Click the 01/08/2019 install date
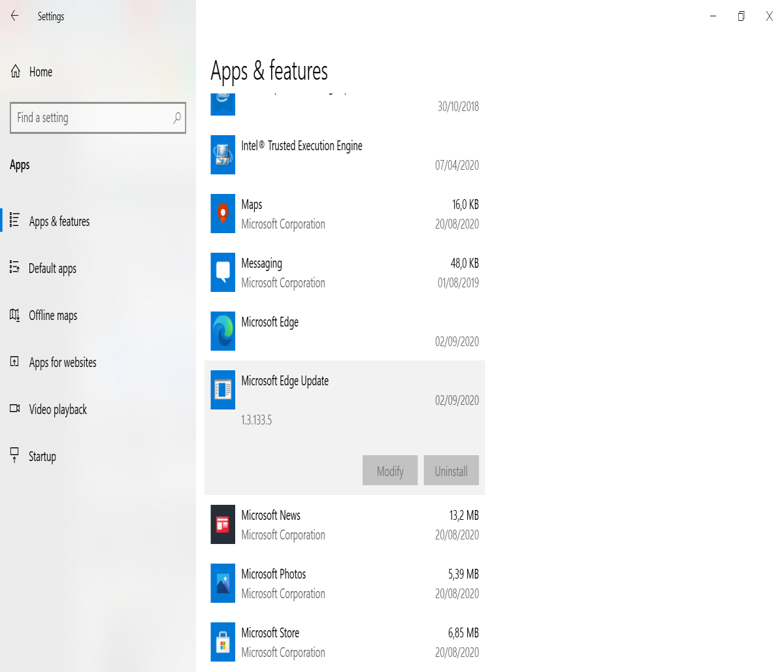Viewport: 784px width, 672px height. click(458, 283)
